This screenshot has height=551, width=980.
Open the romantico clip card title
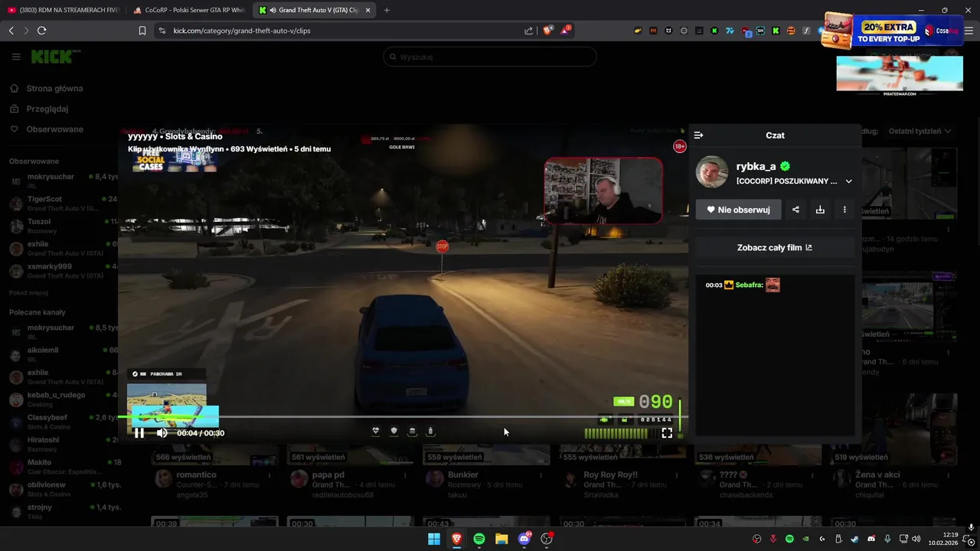[196, 474]
